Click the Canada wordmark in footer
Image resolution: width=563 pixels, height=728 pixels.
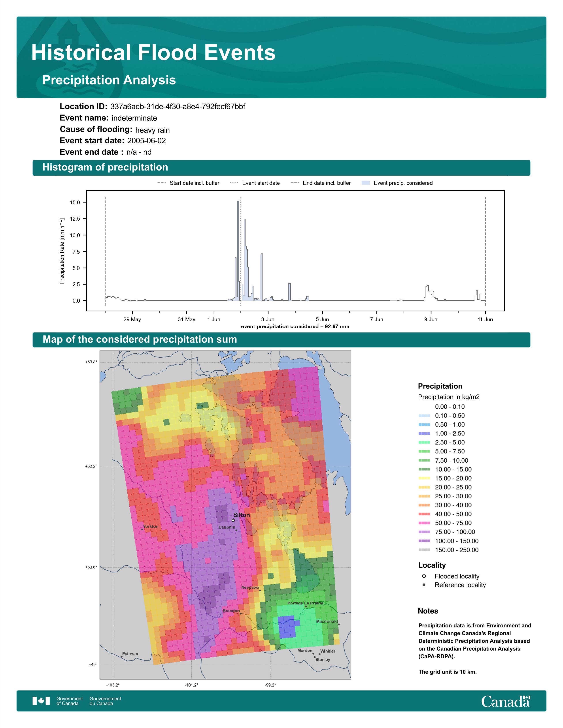[x=506, y=701]
